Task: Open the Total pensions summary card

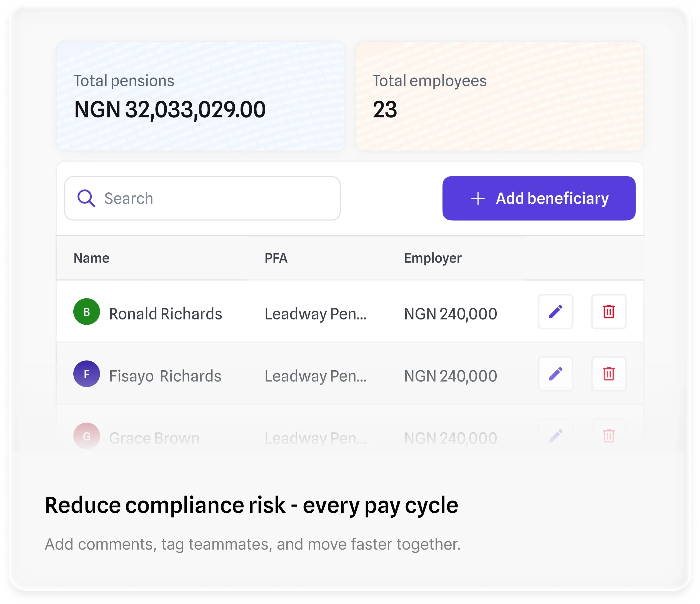Action: click(x=200, y=96)
